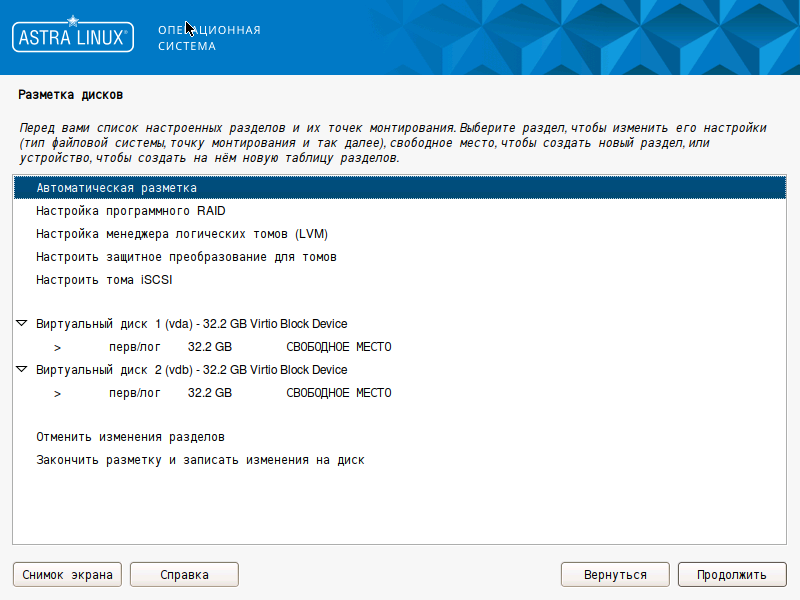The image size is (800, 600).
Task: Select the 'Виртуальный диск 1 (vda)' device label
Action: [x=191, y=324]
